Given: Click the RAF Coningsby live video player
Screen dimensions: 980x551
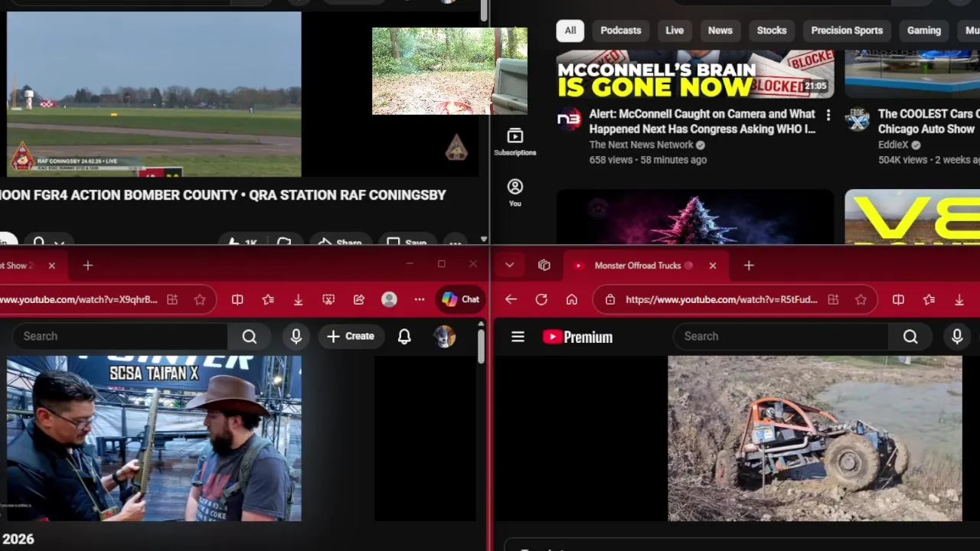Looking at the screenshot, I should 154,94.
